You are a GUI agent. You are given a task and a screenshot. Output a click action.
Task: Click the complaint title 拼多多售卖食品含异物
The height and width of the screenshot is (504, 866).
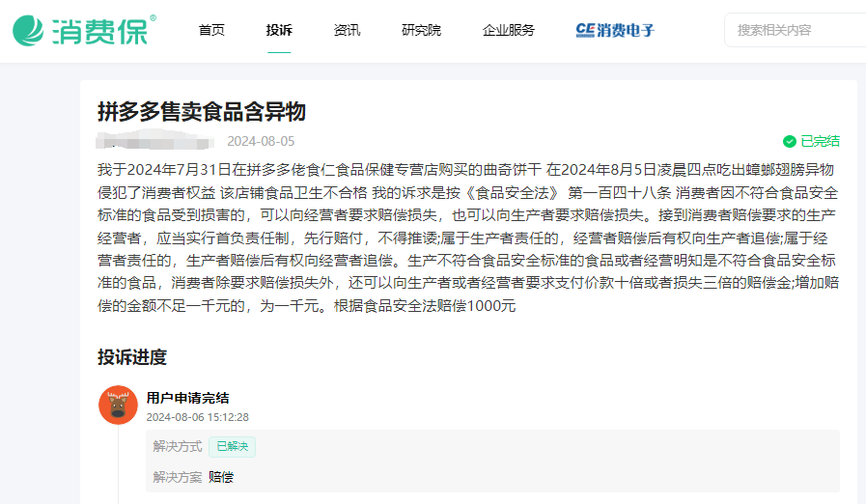coord(202,112)
